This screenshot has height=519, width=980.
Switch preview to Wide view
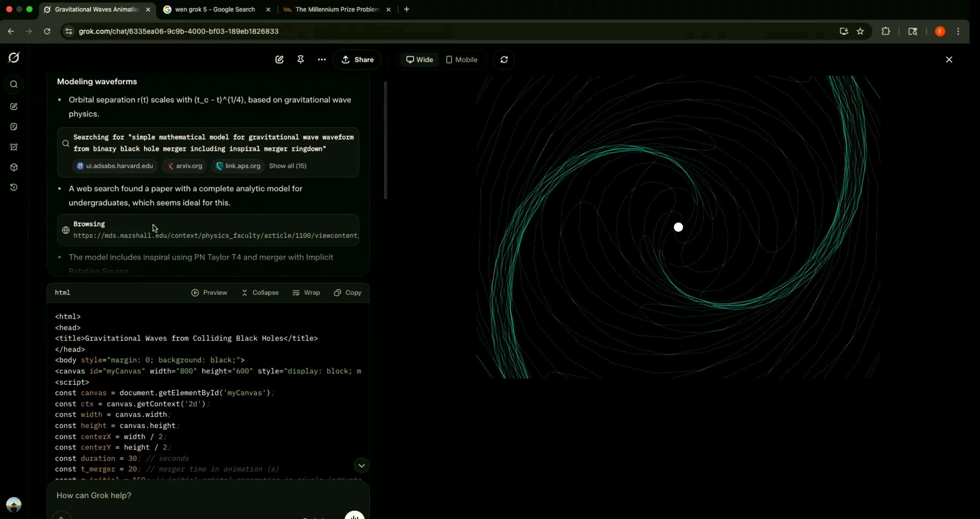click(420, 60)
